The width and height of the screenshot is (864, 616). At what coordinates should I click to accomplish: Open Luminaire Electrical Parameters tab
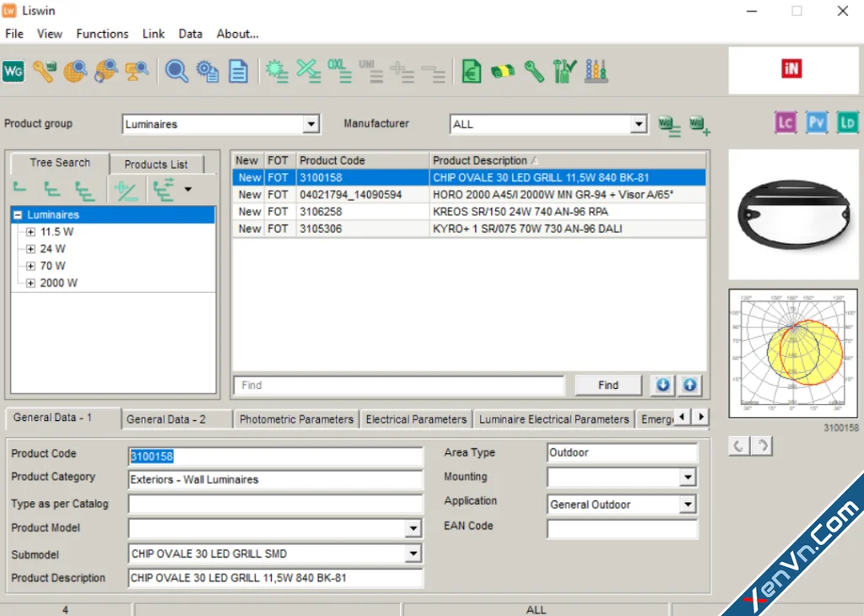553,419
